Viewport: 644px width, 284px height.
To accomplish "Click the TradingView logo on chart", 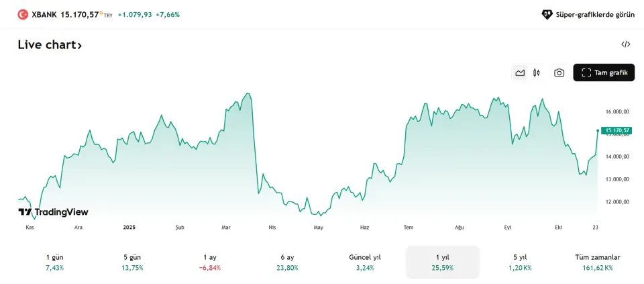I will [x=53, y=212].
